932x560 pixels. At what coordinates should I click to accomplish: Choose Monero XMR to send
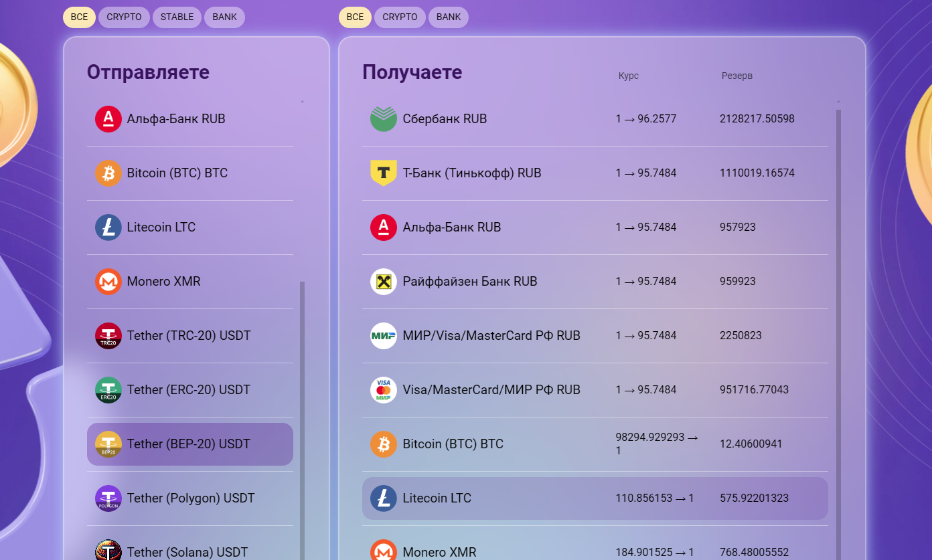[190, 282]
